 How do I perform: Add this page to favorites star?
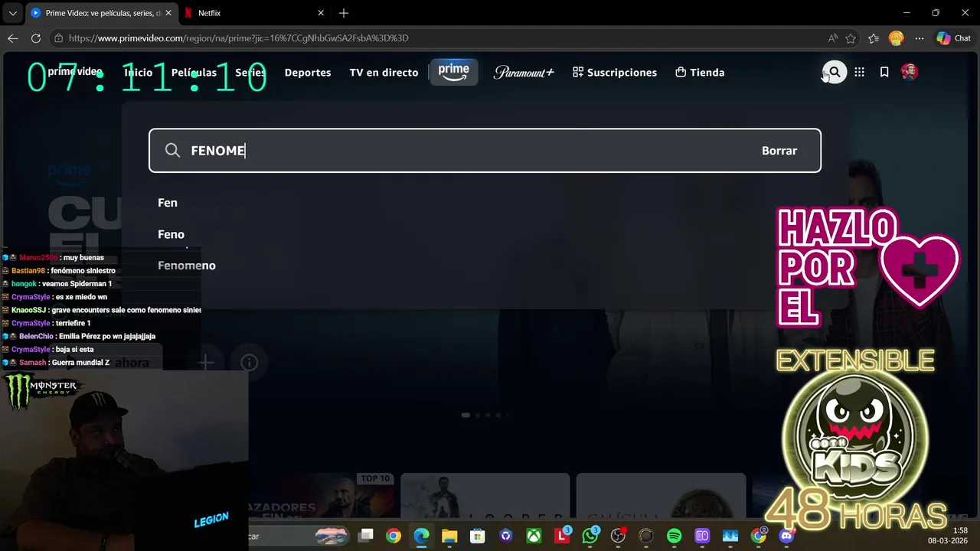851,38
